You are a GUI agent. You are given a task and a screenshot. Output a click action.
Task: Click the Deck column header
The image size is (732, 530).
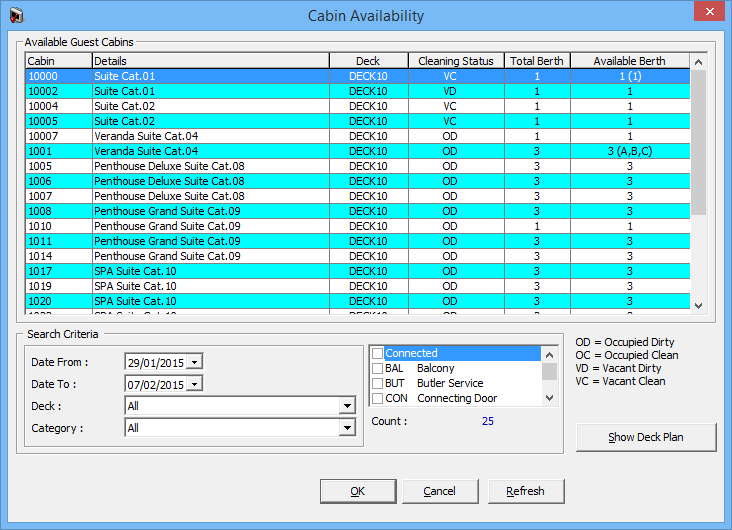369,61
